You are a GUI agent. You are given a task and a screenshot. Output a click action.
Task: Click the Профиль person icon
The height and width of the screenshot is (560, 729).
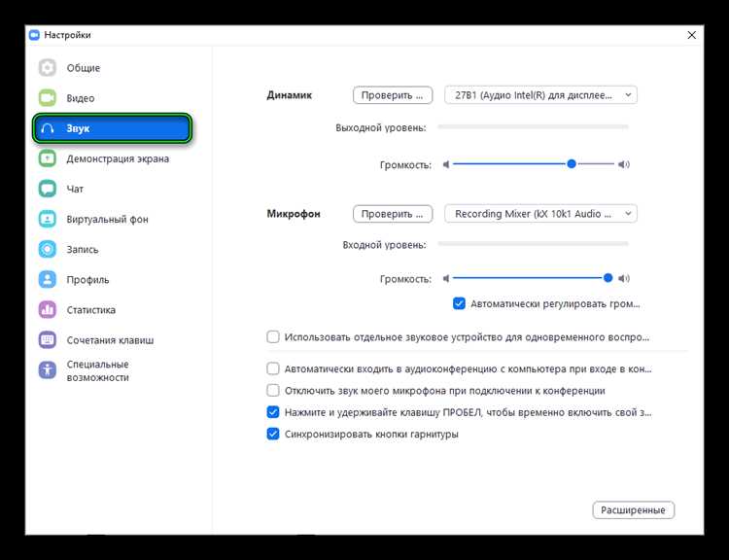tap(48, 279)
